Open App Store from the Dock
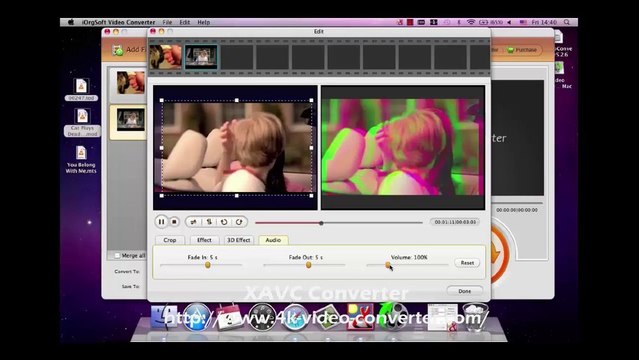 (x=196, y=317)
